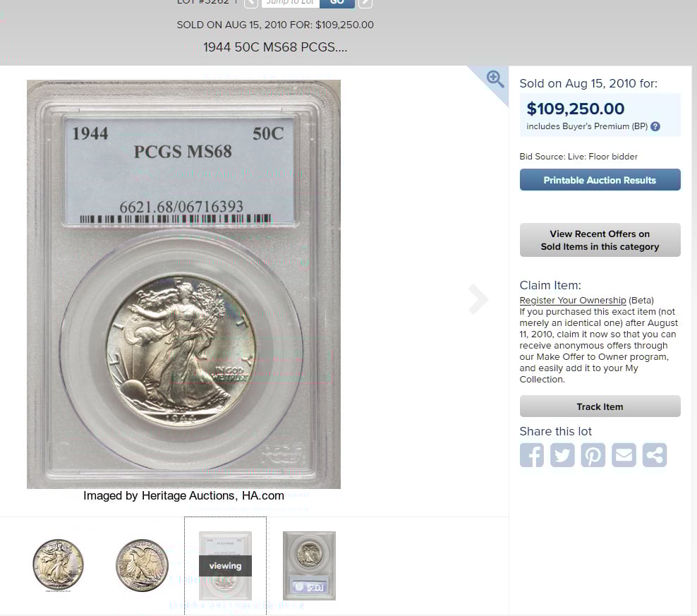Image resolution: width=697 pixels, height=616 pixels.
Task: Select the coin reverse thumbnail
Action: point(143,565)
